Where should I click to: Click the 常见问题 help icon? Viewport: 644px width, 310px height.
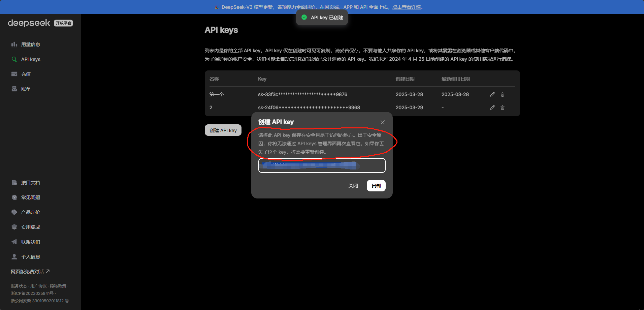pyautogui.click(x=14, y=197)
